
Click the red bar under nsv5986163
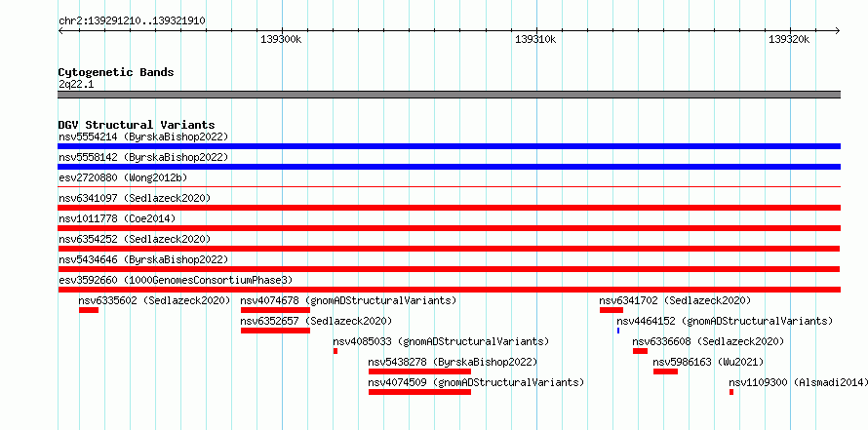[x=665, y=371]
